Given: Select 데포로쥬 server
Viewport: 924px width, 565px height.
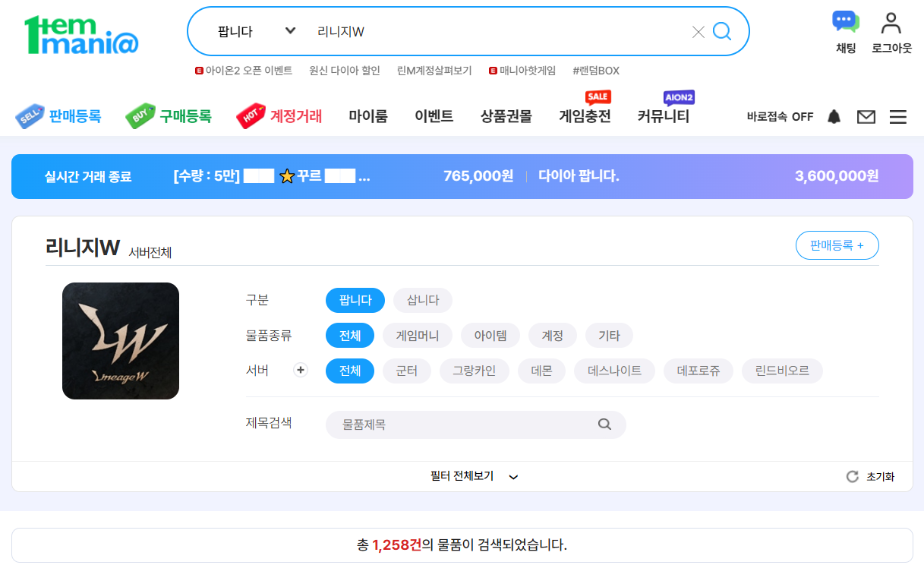Looking at the screenshot, I should click(699, 371).
